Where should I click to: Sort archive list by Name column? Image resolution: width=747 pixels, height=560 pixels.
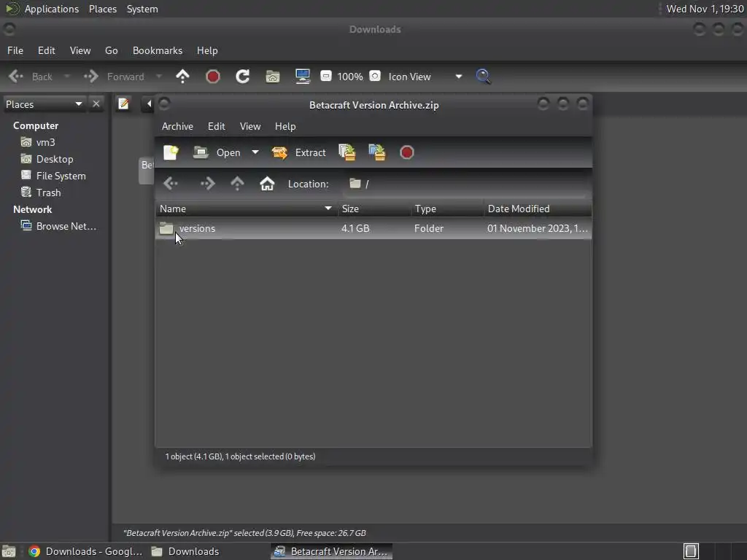246,209
